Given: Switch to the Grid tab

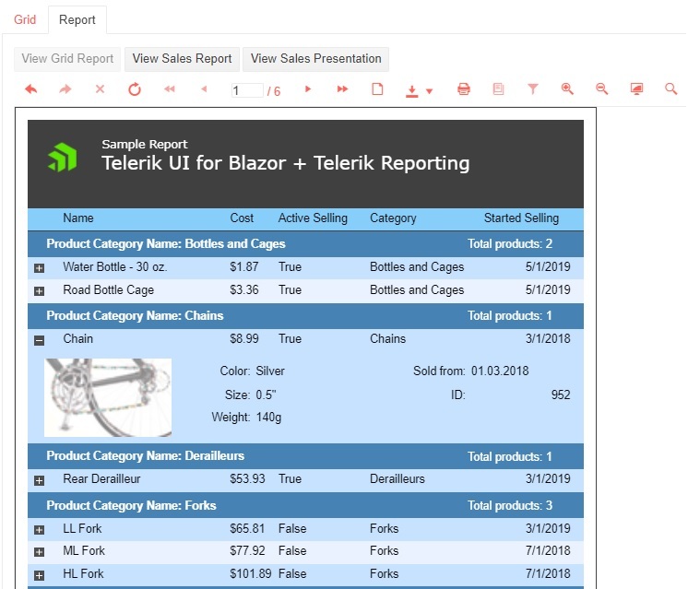Looking at the screenshot, I should coord(25,19).
